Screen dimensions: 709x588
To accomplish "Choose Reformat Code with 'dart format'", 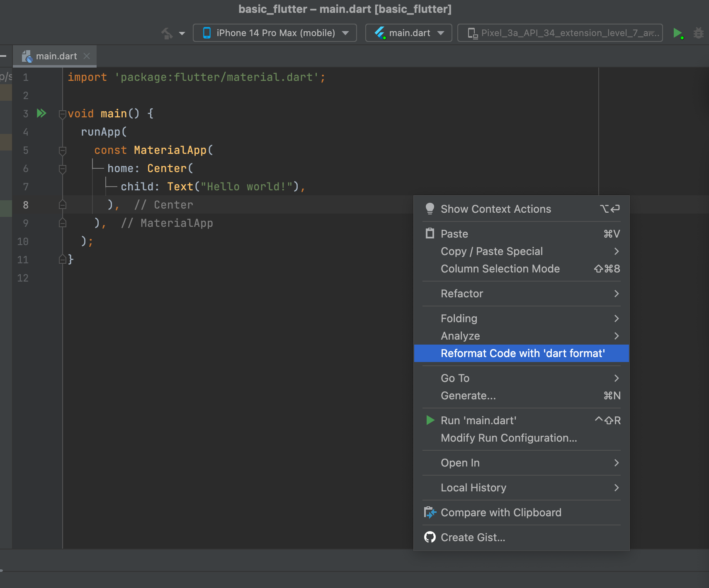I will [x=522, y=353].
